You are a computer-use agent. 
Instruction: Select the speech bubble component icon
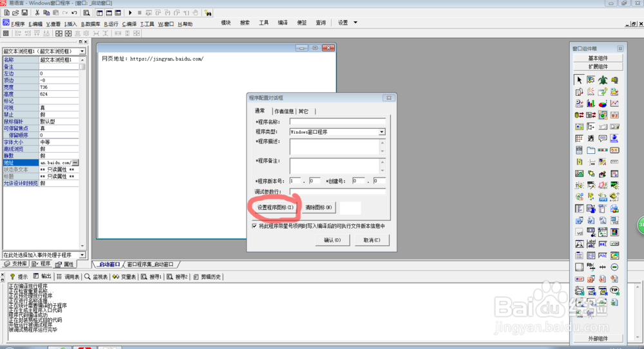click(x=603, y=138)
